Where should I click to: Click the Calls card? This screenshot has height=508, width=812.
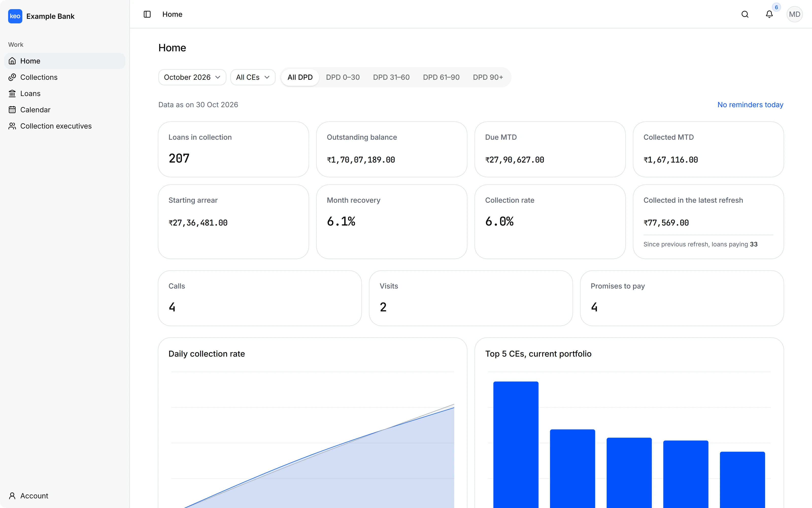click(260, 298)
